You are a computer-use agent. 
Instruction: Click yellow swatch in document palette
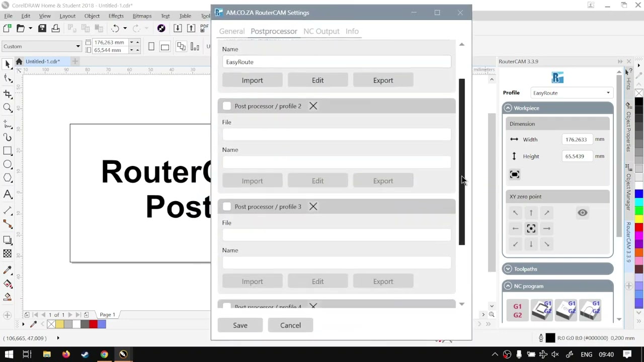pyautogui.click(x=59, y=325)
